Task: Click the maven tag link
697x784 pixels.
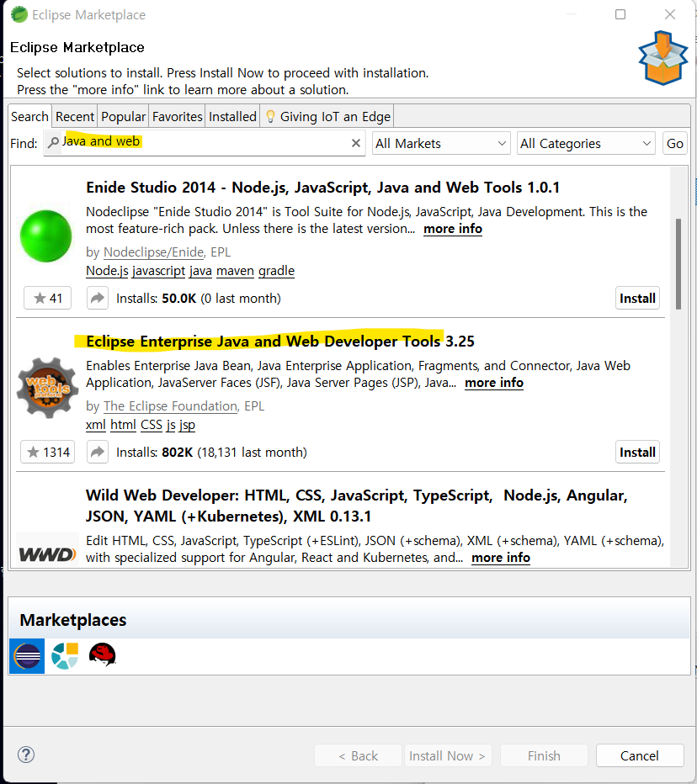Action: tap(235, 271)
